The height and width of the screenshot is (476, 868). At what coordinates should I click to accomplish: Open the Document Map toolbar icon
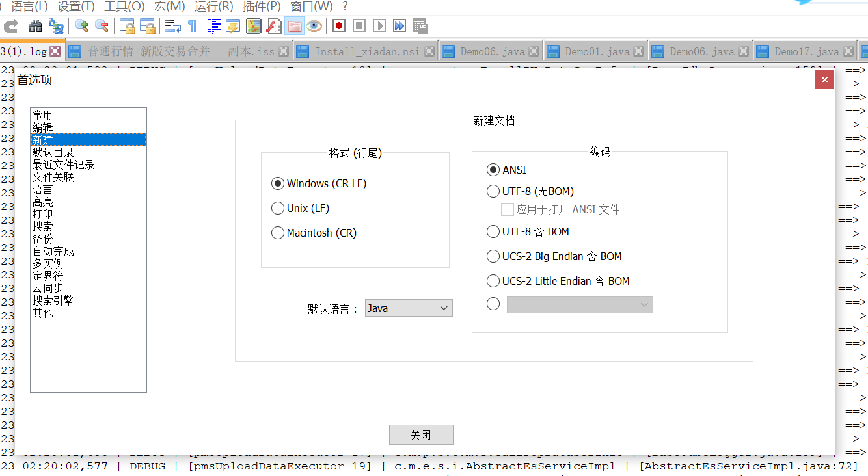[254, 26]
